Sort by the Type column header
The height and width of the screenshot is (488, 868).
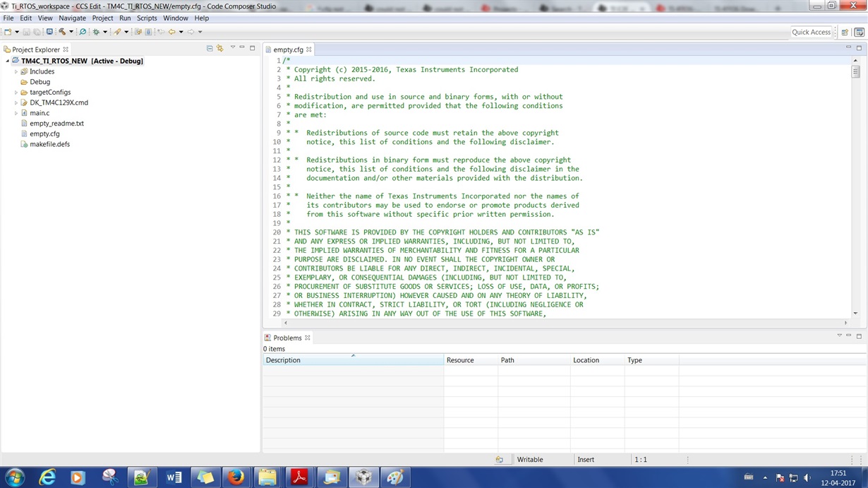point(651,360)
